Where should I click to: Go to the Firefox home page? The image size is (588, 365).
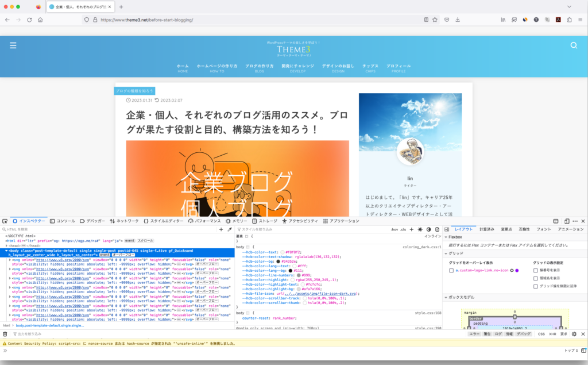click(x=40, y=20)
